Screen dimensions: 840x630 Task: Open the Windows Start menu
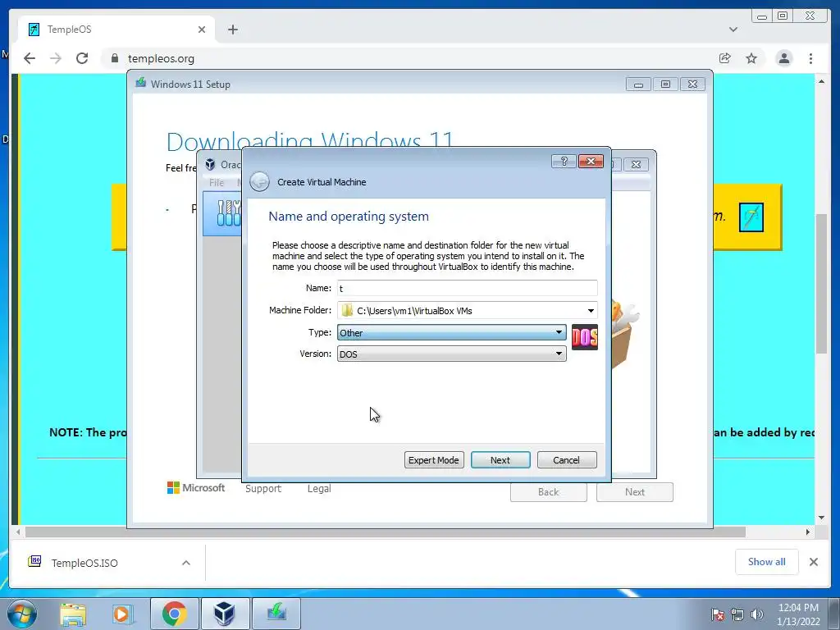(21, 614)
